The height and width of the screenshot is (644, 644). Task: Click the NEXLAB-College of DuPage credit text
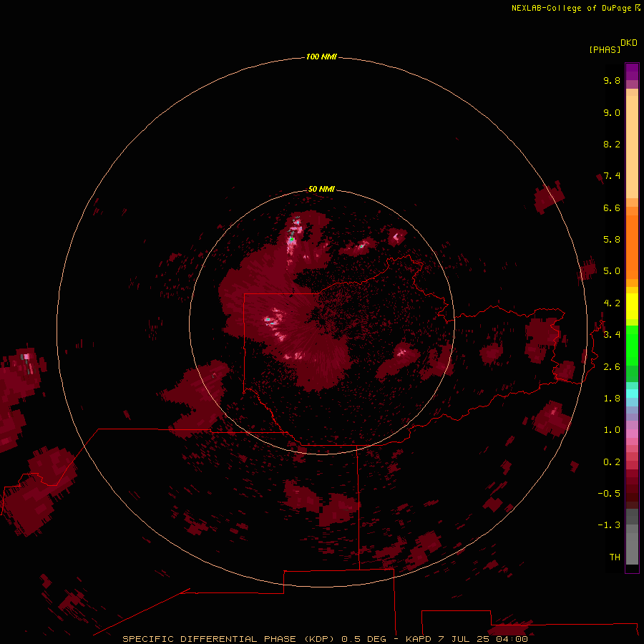tap(571, 8)
